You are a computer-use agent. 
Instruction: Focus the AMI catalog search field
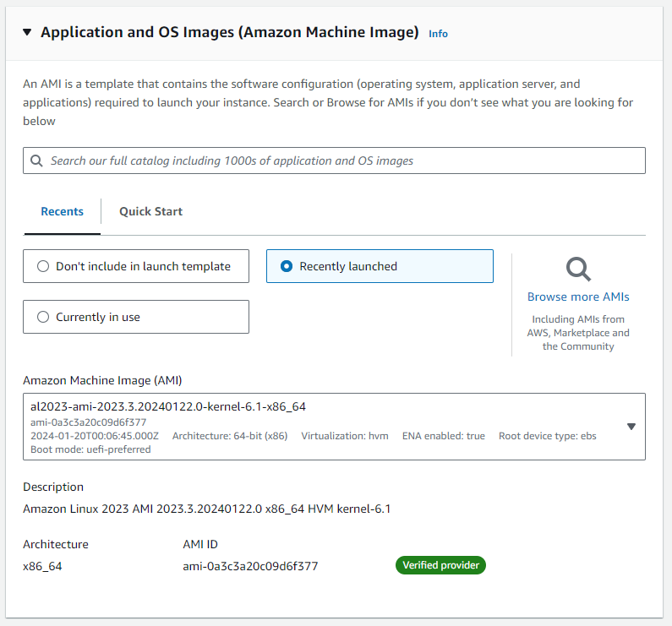[338, 161]
